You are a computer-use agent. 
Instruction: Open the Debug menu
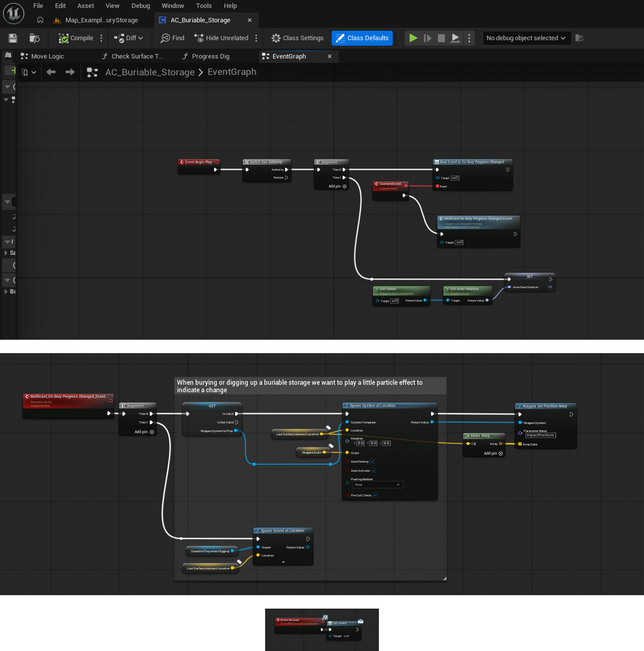(x=141, y=6)
